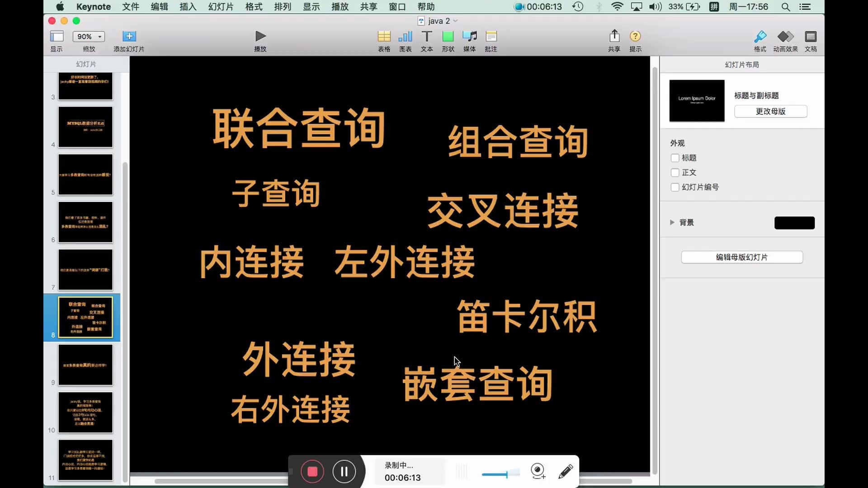
Task: Click the black 背景 color swatch
Action: coord(794,223)
